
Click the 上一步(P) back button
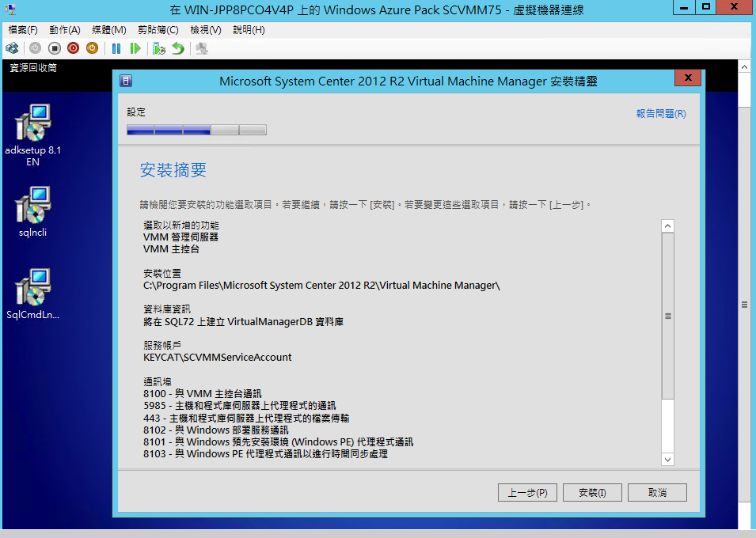coord(527,493)
